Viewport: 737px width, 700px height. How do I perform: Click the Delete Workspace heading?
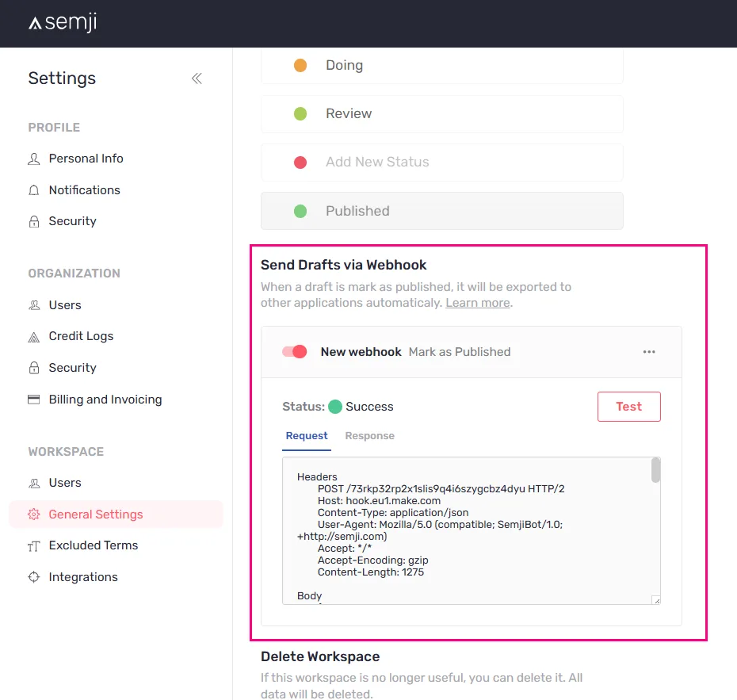(320, 656)
